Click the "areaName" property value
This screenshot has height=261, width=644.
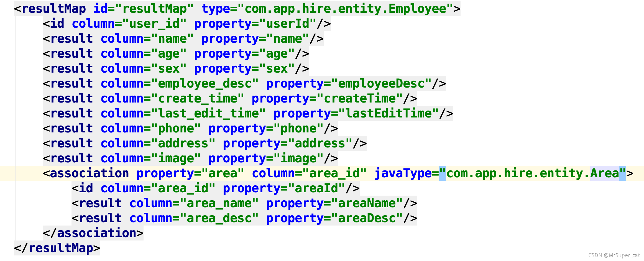pos(367,203)
